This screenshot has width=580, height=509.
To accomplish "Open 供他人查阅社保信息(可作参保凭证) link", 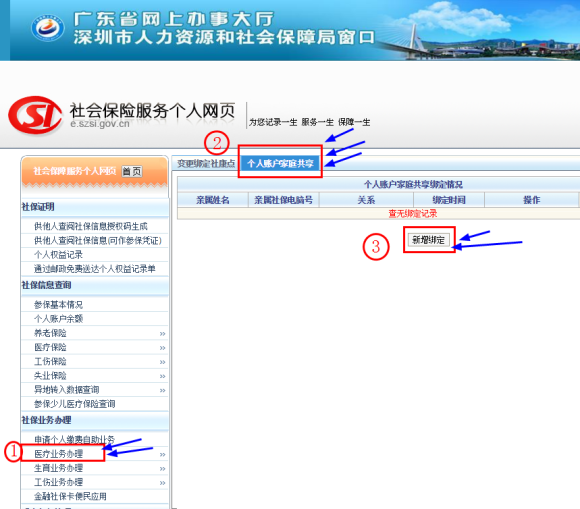I will 98,240.
